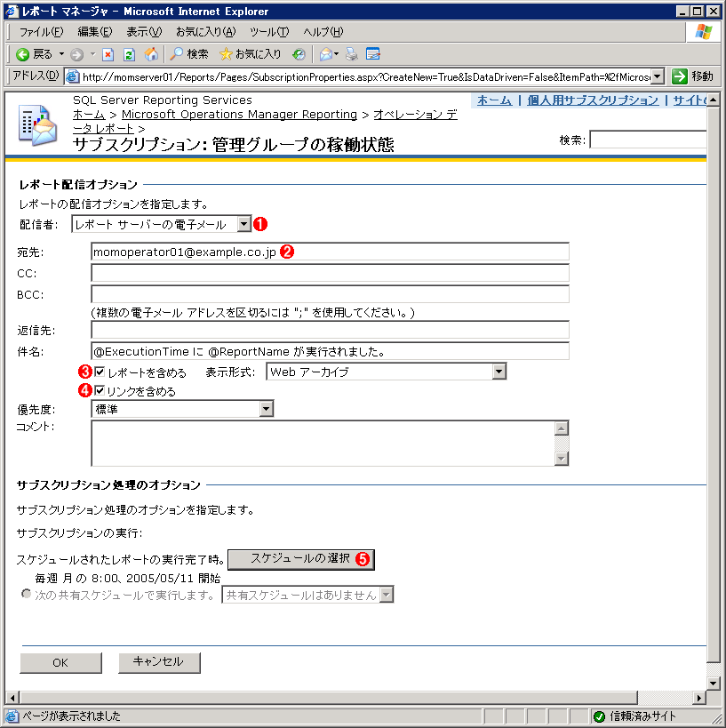726x728 pixels.
Task: Open the Forward button history dropdown arrow
Action: [x=92, y=54]
